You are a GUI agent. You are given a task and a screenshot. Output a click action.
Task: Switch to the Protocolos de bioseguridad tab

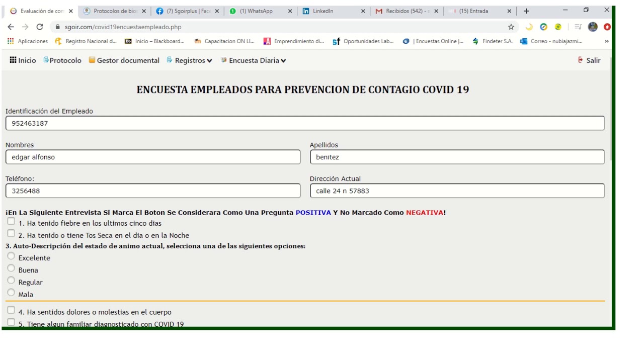tap(114, 11)
